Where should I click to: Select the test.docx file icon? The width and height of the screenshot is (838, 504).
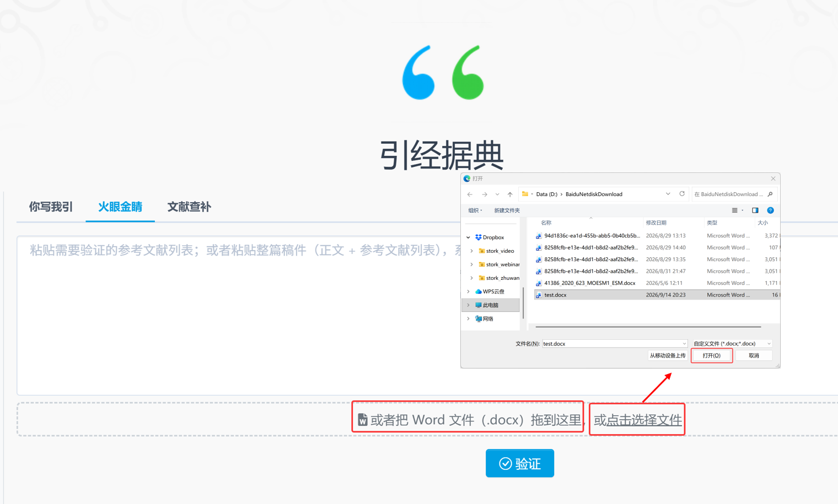(x=539, y=295)
